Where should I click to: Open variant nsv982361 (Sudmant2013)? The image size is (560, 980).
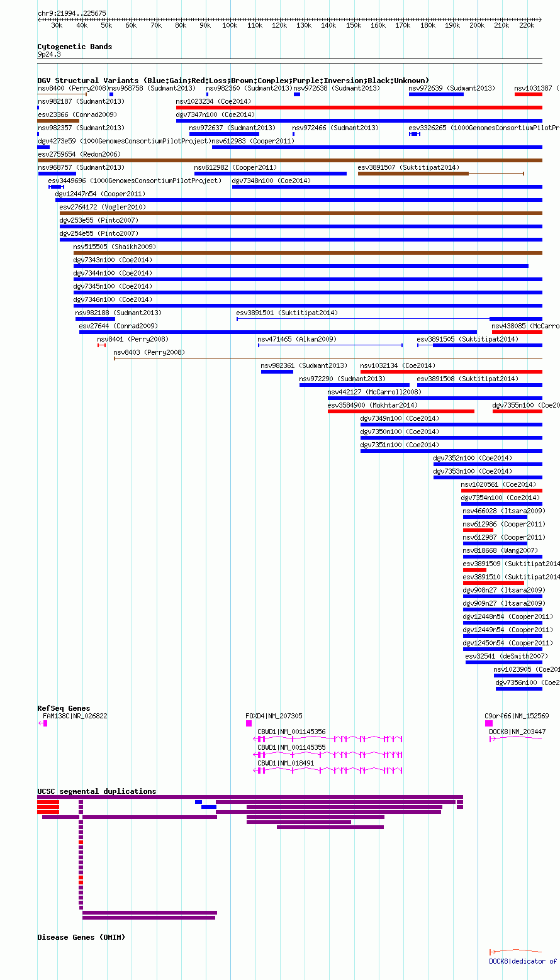304,366
